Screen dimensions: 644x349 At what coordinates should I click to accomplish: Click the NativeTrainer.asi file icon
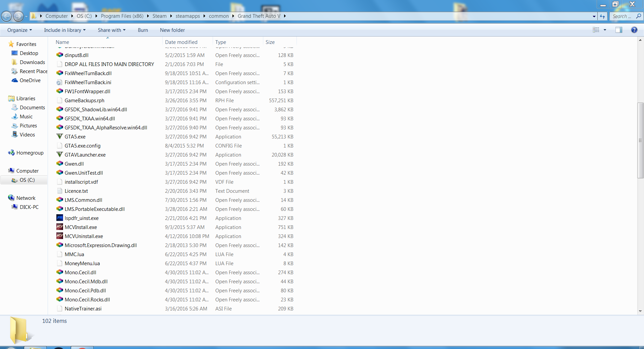click(x=60, y=308)
